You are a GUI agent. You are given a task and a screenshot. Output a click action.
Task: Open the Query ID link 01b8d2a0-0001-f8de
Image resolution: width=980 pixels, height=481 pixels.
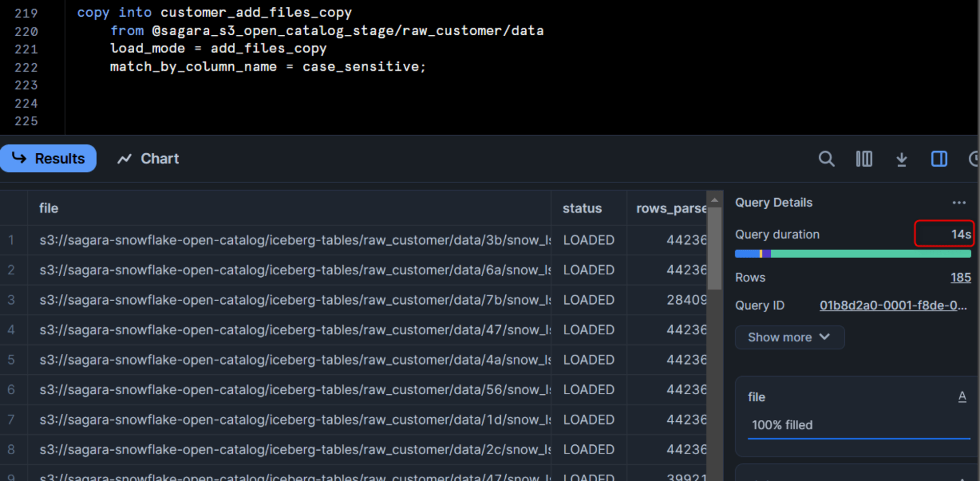pyautogui.click(x=893, y=305)
